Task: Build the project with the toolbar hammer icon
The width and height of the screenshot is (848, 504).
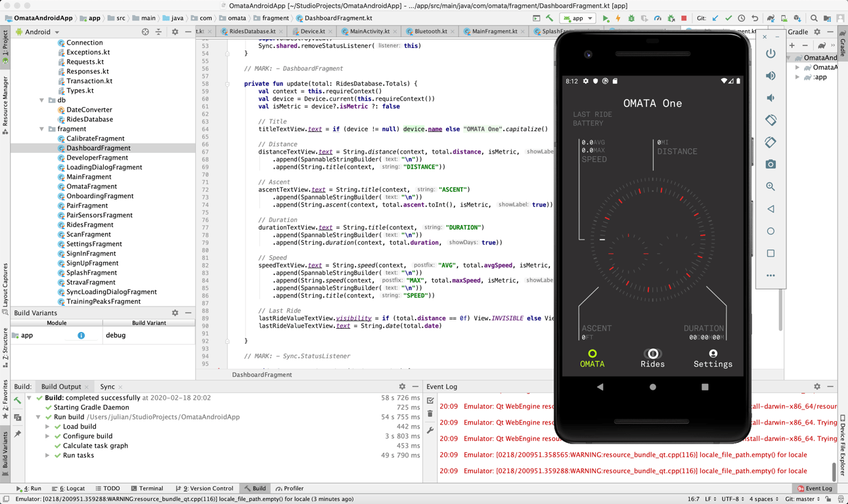Action: [550, 18]
